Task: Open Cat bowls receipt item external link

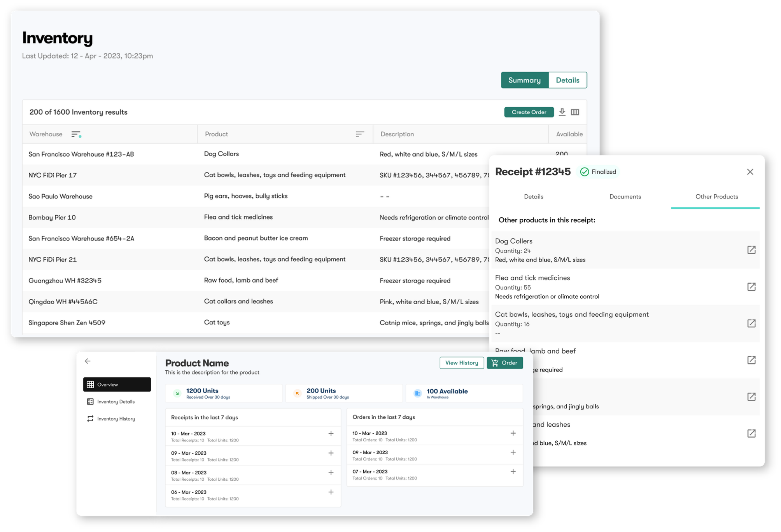Action: [x=751, y=323]
